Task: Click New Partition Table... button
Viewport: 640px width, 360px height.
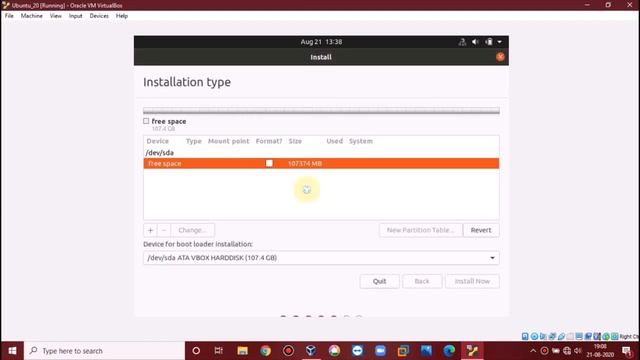Action: 420,230
